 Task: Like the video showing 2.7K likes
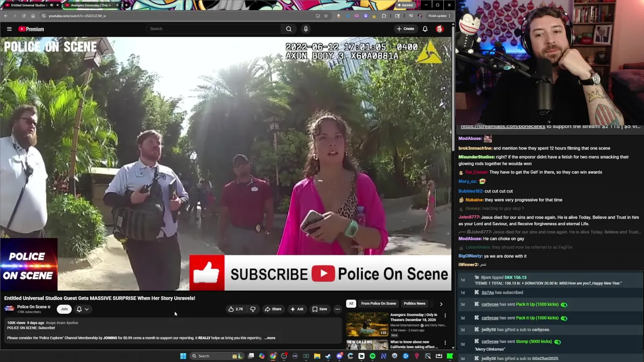(235, 309)
